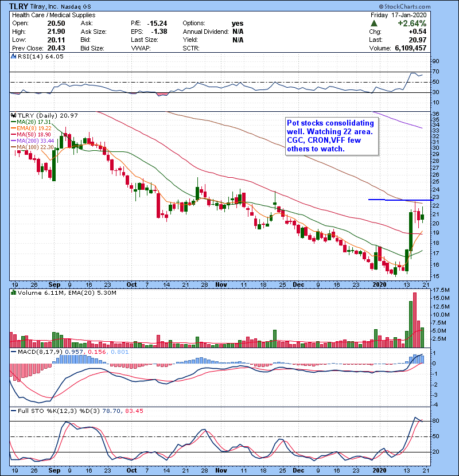The height and width of the screenshot is (476, 459).
Task: Select the EPS value -1.38
Action: coord(159,32)
